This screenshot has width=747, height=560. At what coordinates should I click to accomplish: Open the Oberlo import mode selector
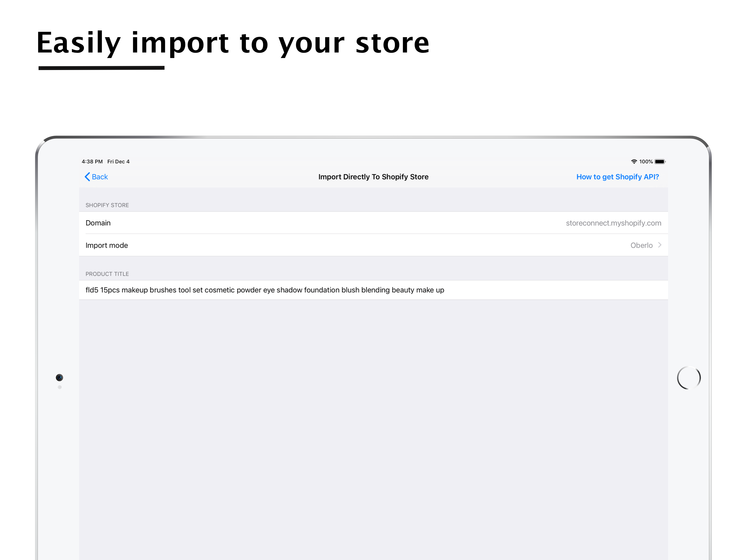[x=641, y=245]
